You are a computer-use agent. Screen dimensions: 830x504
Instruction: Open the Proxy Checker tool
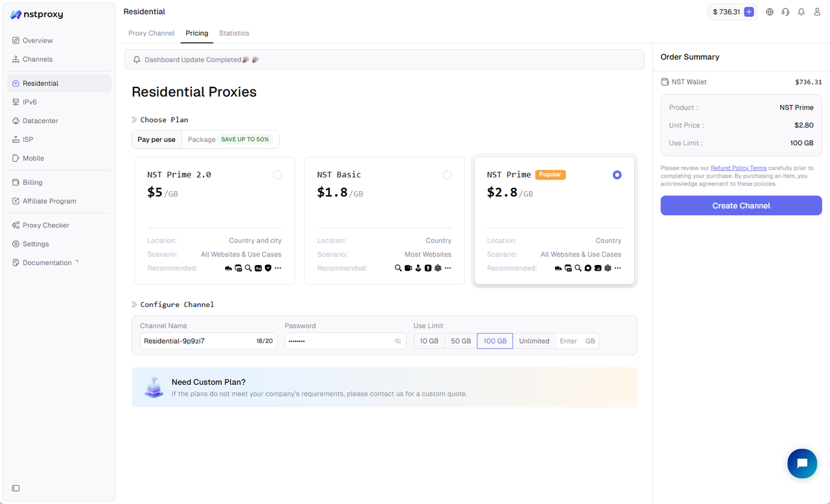[x=45, y=225]
